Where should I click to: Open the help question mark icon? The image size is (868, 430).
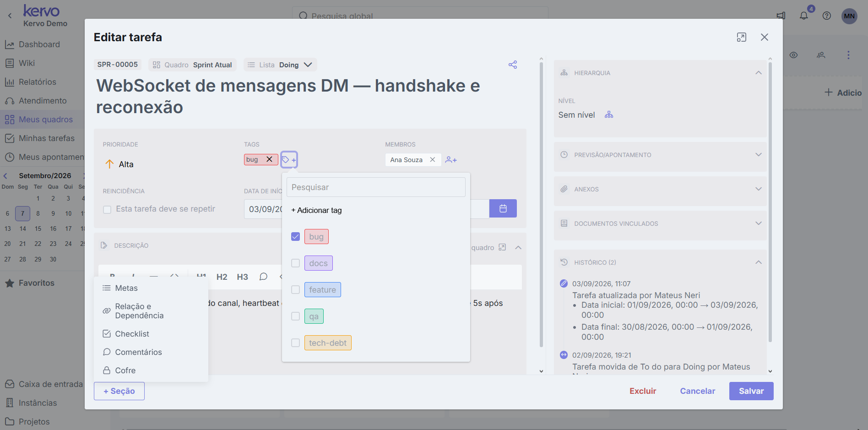pyautogui.click(x=827, y=16)
